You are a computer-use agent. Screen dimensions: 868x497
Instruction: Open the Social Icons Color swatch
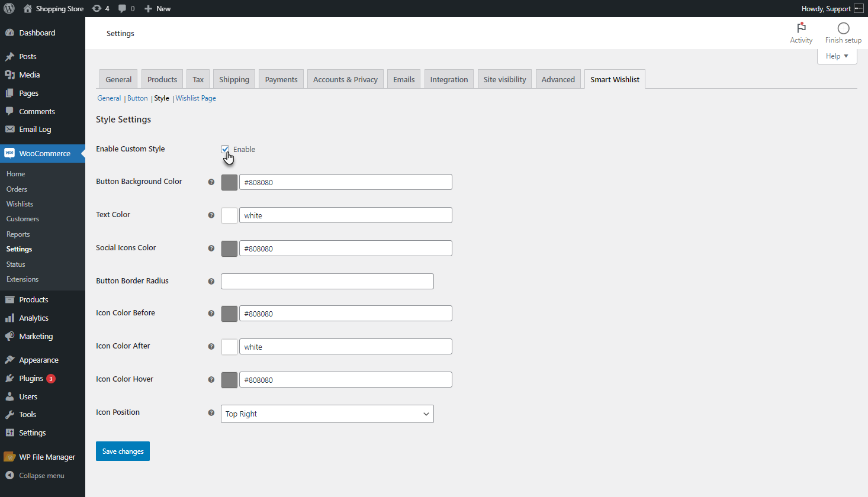click(x=229, y=248)
